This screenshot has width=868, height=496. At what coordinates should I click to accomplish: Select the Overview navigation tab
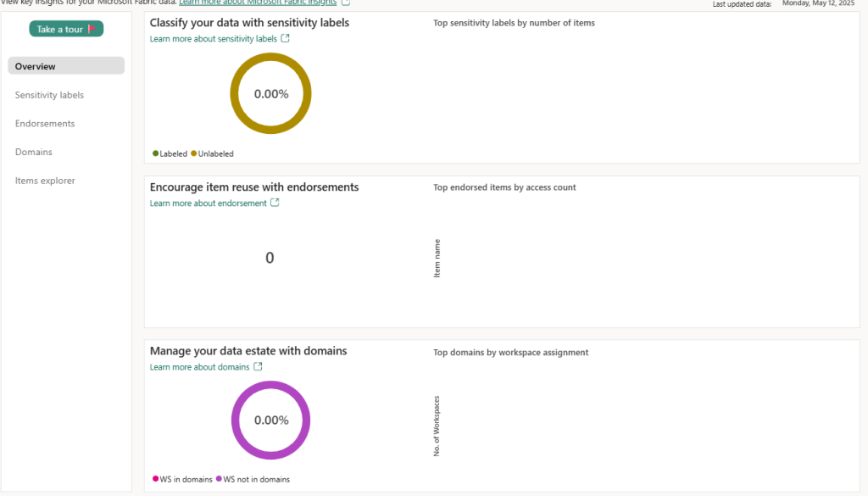click(x=66, y=66)
